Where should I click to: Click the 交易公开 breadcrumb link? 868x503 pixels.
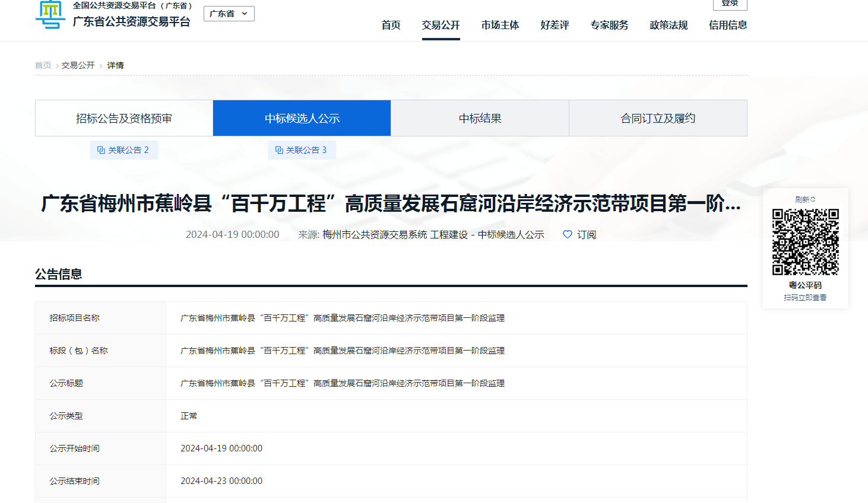tap(78, 65)
